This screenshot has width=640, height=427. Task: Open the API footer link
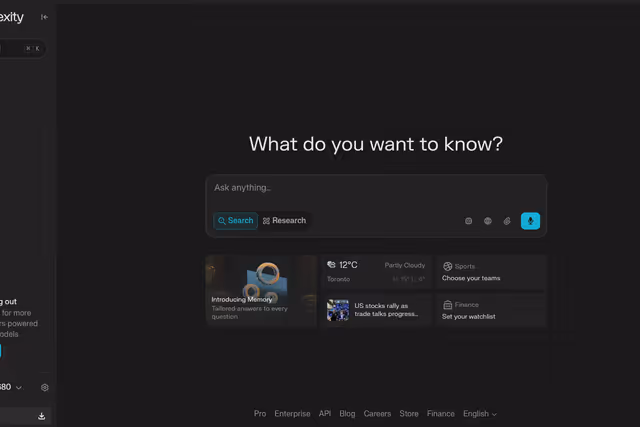pyautogui.click(x=324, y=414)
